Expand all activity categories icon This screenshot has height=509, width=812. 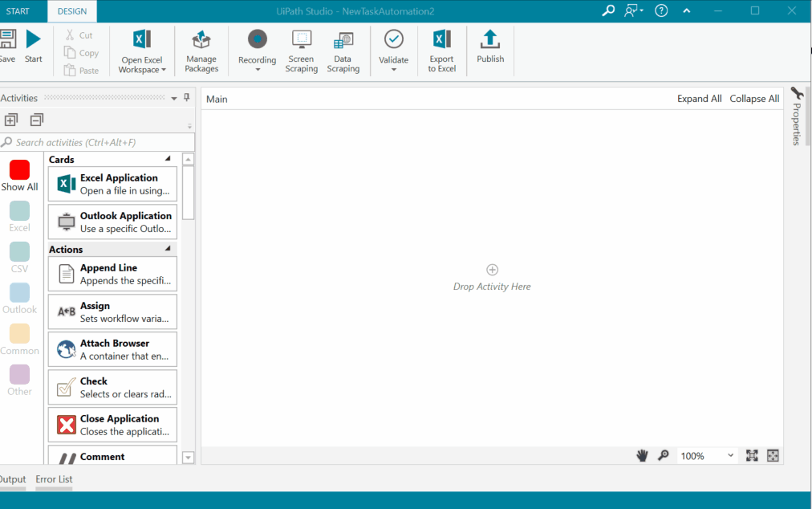11,120
